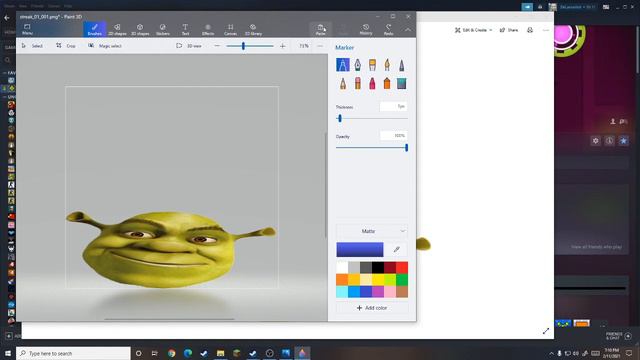Image resolution: width=640 pixels, height=360 pixels.
Task: Click the Thickness value field
Action: (x=393, y=107)
